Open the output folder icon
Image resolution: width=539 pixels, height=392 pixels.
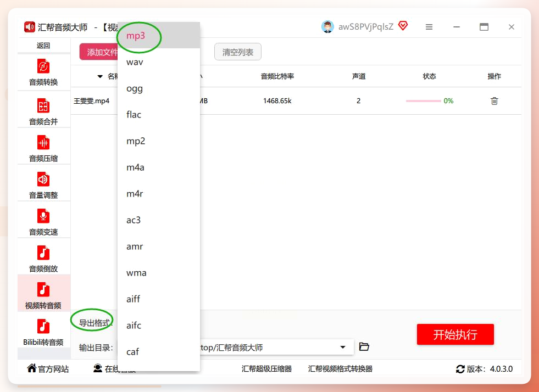point(364,346)
